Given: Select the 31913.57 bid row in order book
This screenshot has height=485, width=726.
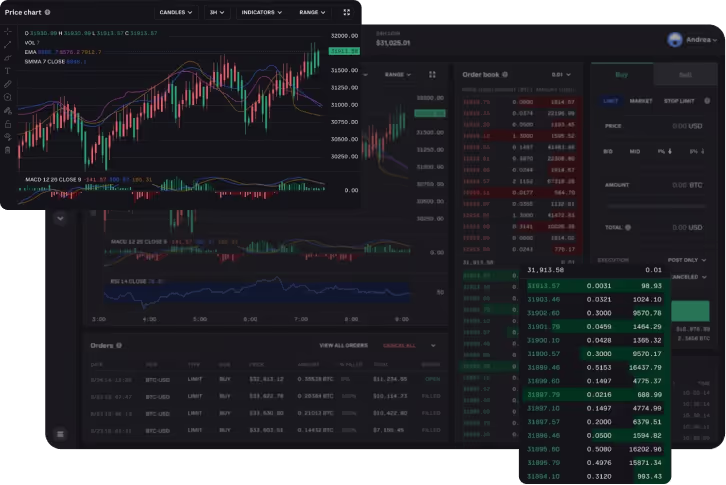Looking at the screenshot, I should click(x=596, y=286).
